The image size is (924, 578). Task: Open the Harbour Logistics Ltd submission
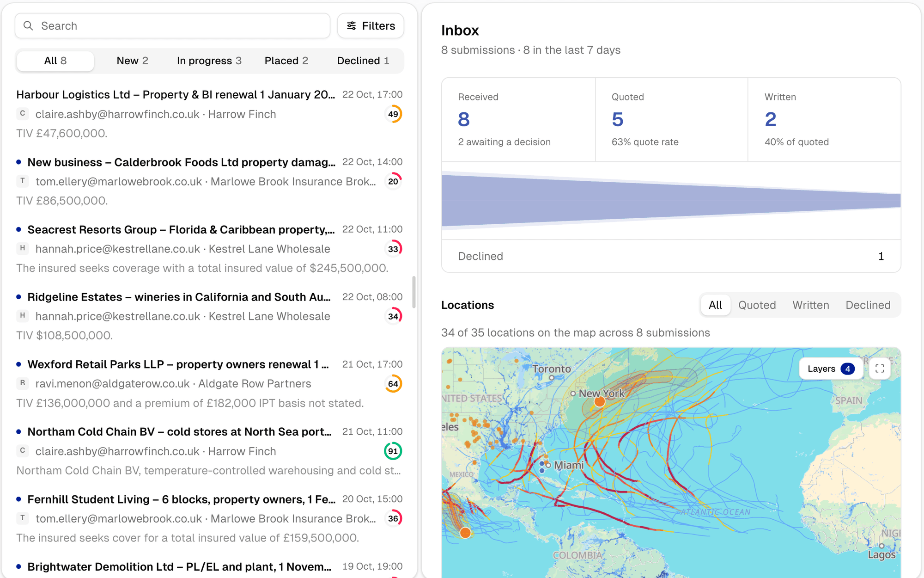pos(209,114)
